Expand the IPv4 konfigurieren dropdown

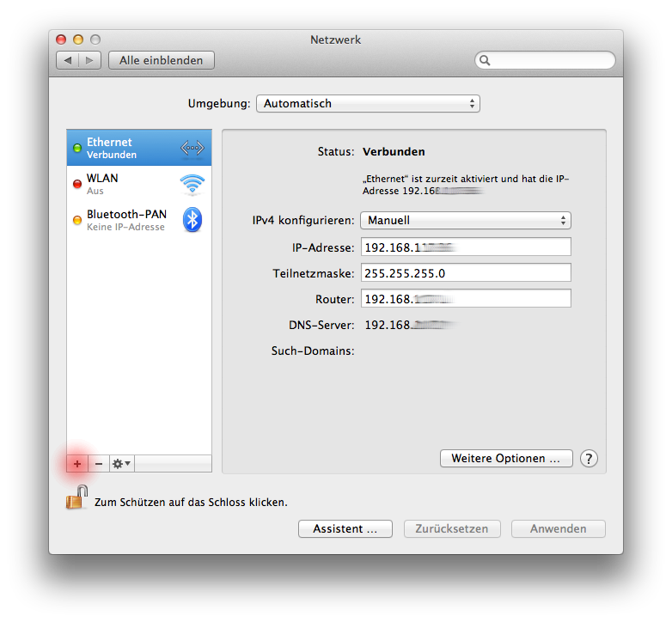click(465, 220)
